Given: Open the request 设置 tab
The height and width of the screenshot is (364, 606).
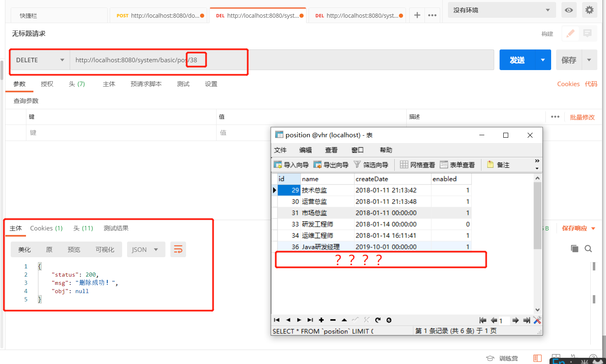Looking at the screenshot, I should click(x=211, y=84).
